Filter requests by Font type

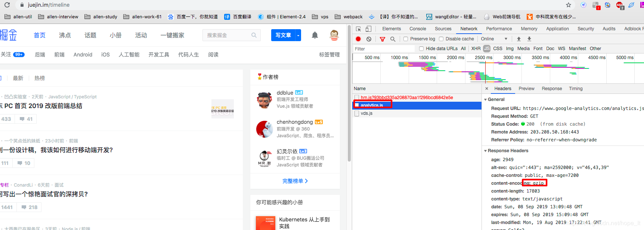tap(538, 49)
